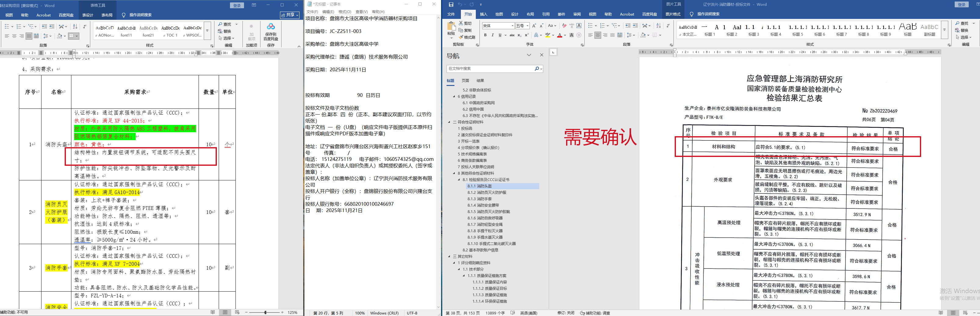Viewport: 980px width, 316px height.
Task: Toggle justify alignment in the left Word window
Action: [29, 36]
